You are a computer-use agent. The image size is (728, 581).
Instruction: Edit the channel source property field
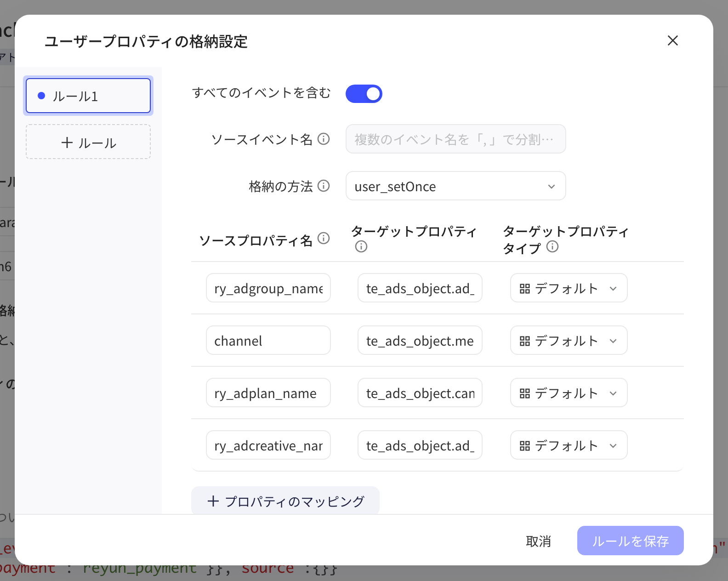[268, 341]
